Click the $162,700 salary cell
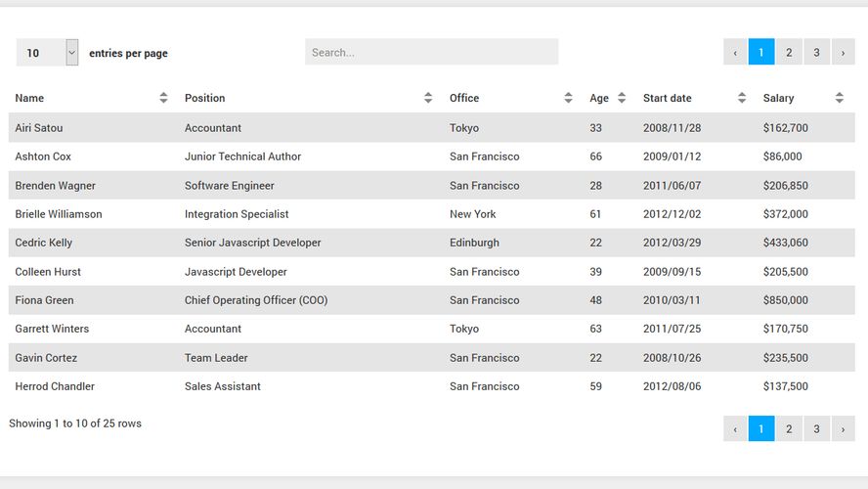 pyautogui.click(x=786, y=128)
